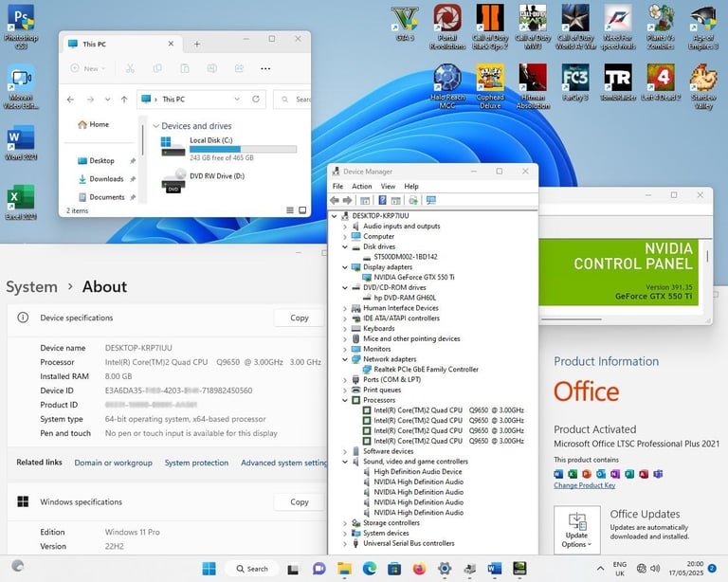Expand the Monitors node
Viewport: 728px width, 582px height.
(345, 349)
